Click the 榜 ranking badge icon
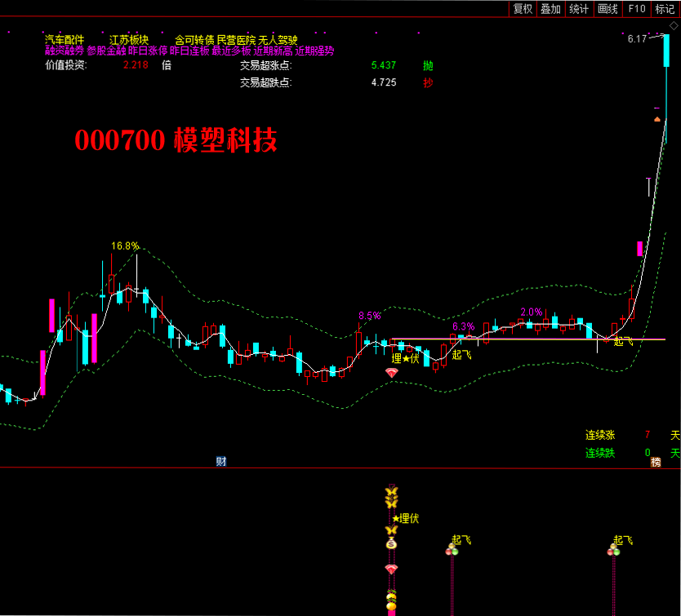This screenshot has width=681, height=616. (x=655, y=463)
